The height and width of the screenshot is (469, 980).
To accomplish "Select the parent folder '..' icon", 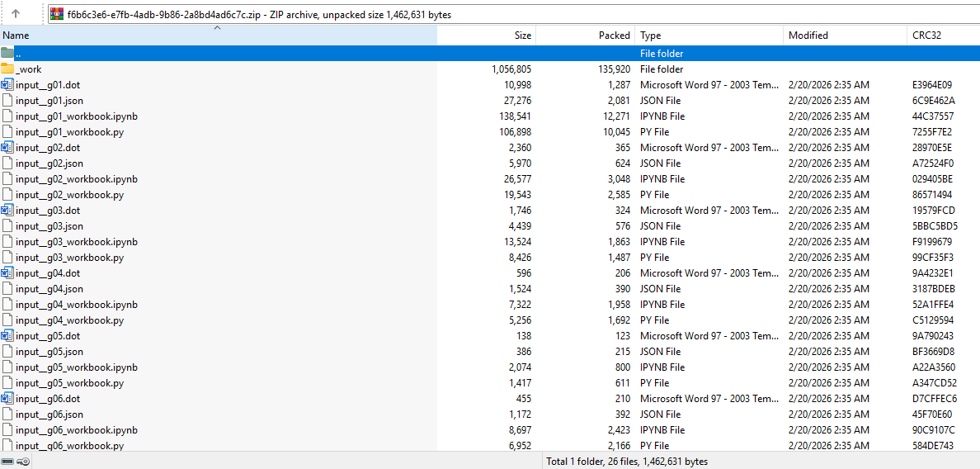I will tap(7, 54).
